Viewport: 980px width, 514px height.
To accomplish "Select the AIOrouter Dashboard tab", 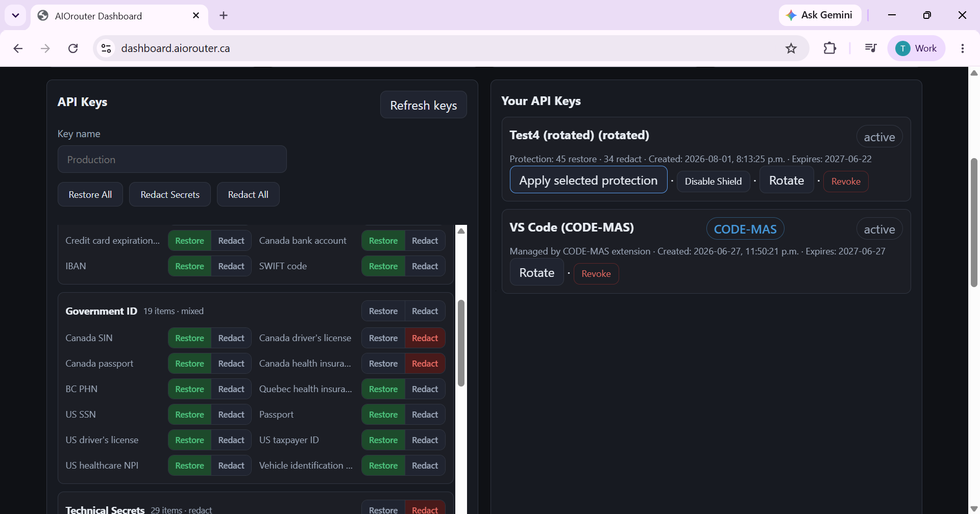I will pos(119,16).
